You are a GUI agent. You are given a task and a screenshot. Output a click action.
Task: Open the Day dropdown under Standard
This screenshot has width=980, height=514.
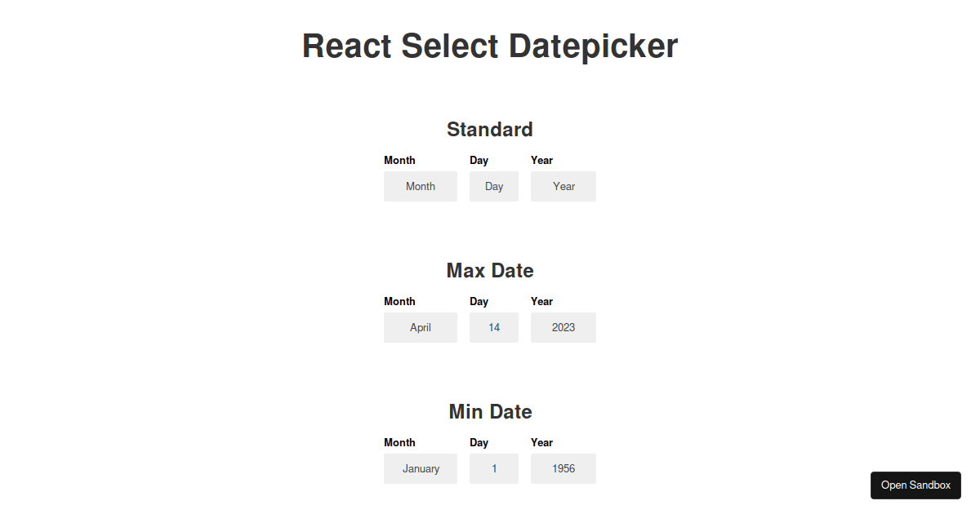coord(493,186)
